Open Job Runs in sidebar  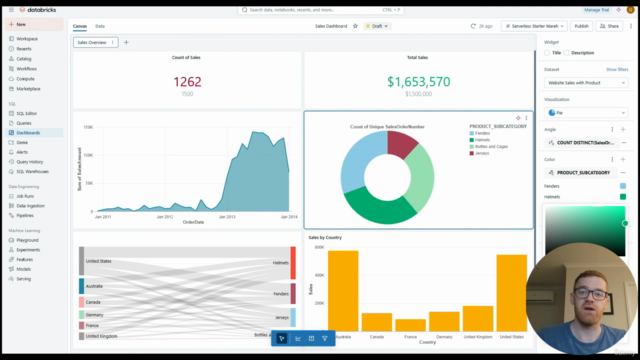pyautogui.click(x=25, y=196)
